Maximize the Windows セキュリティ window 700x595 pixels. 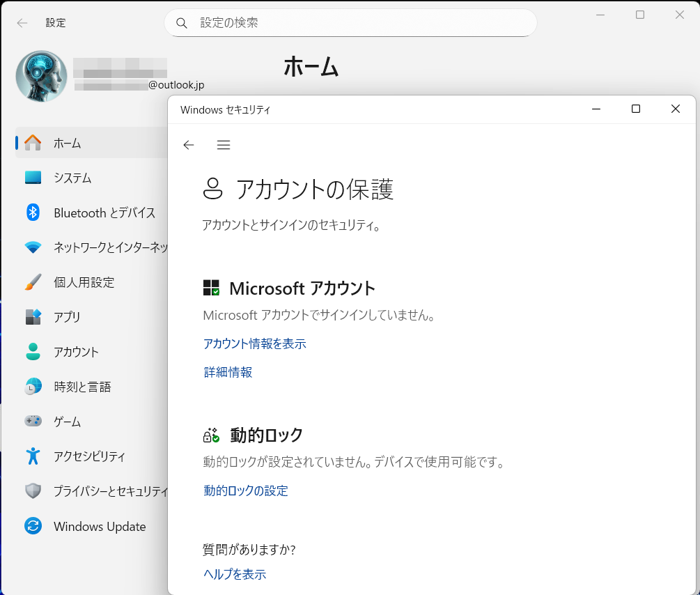click(636, 109)
